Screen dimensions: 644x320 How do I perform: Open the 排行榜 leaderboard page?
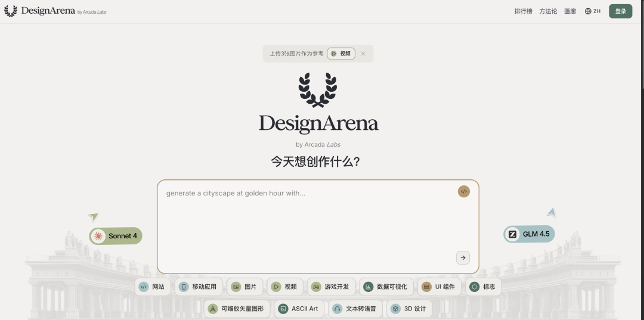pyautogui.click(x=524, y=11)
